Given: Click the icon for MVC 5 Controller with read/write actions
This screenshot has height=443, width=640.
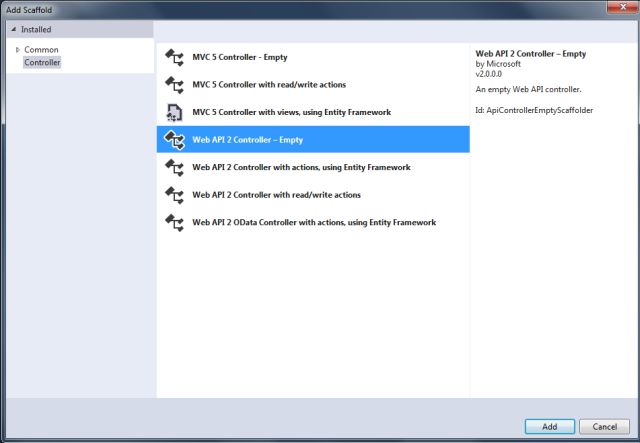Looking at the screenshot, I should click(x=174, y=85).
